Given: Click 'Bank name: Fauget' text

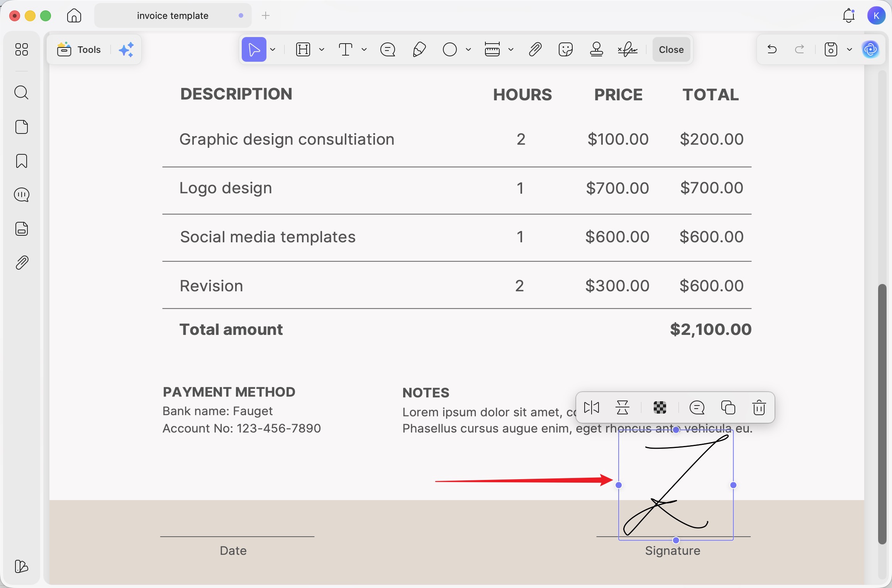Looking at the screenshot, I should [217, 411].
